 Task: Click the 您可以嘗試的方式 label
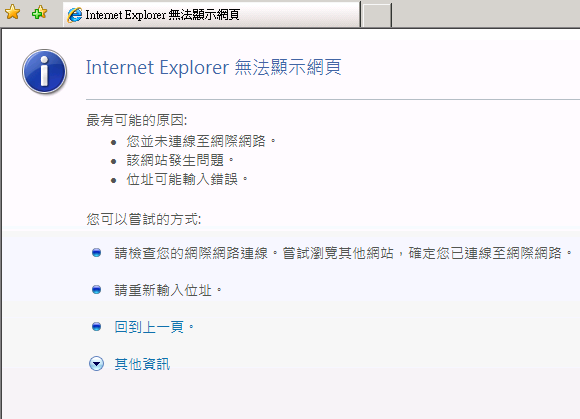click(x=144, y=219)
